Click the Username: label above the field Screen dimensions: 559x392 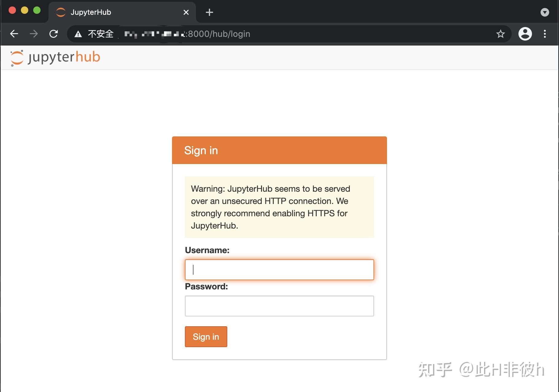pos(207,250)
